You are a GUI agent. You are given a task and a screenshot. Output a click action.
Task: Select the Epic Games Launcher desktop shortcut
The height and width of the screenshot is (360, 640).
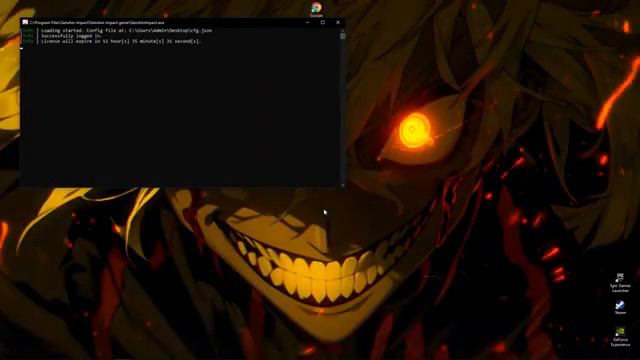click(620, 282)
